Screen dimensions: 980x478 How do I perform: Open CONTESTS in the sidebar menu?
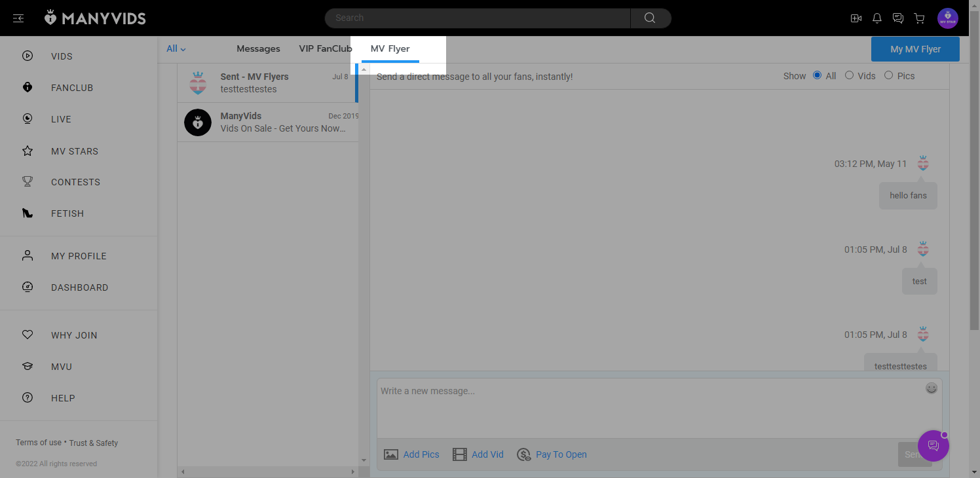tap(75, 182)
